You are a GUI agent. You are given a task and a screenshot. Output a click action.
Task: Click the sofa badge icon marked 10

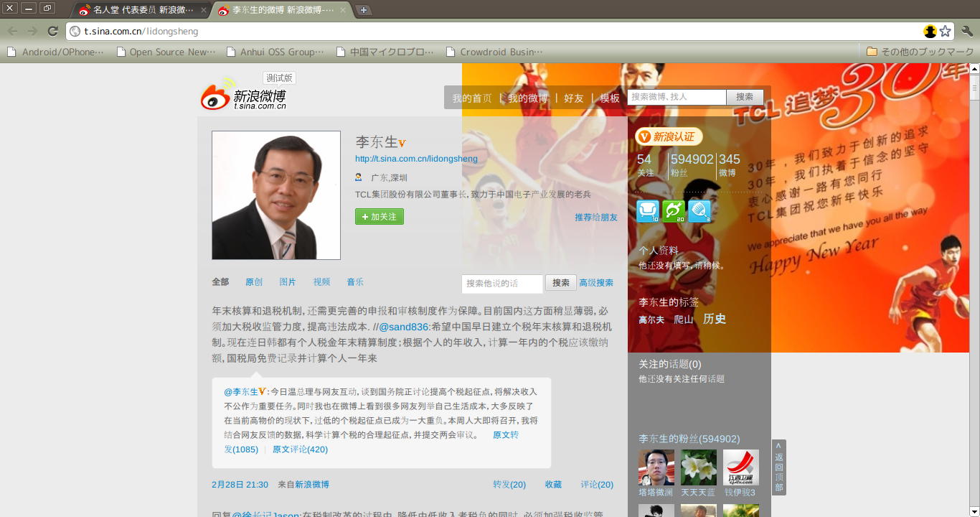point(648,211)
